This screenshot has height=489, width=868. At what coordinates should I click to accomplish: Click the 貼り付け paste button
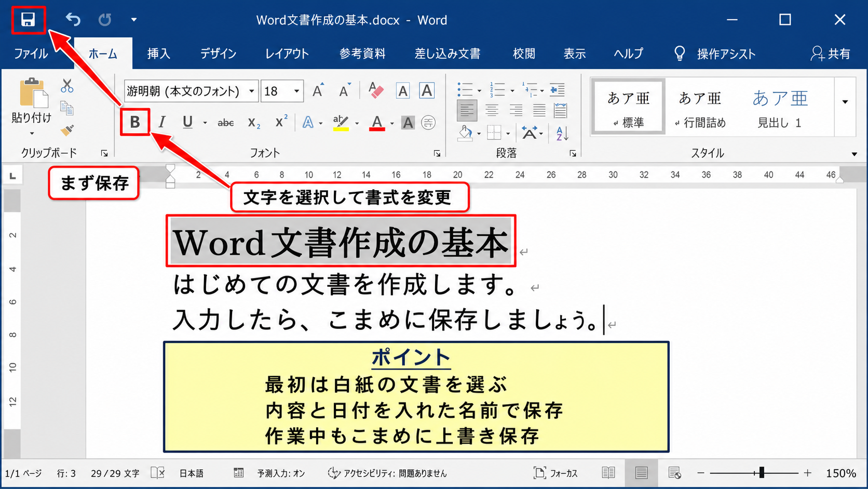tap(32, 100)
